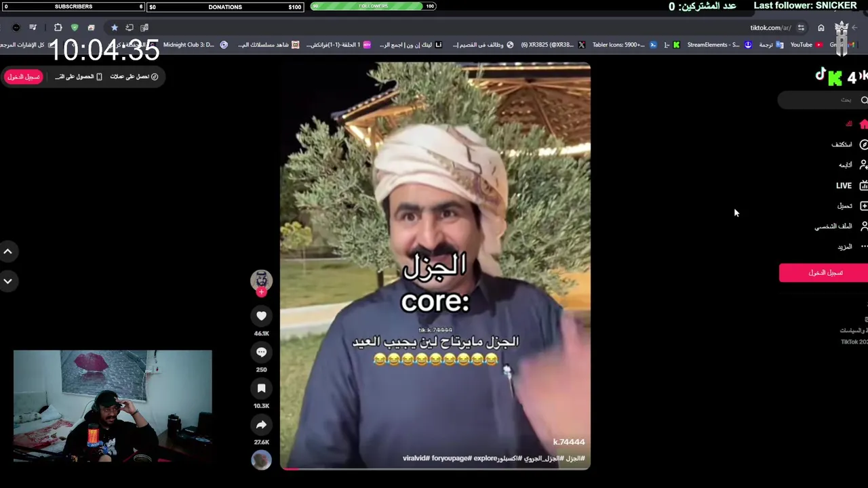This screenshot has width=868, height=488.
Task: Click the viralvid hashtag in caption
Action: pyautogui.click(x=416, y=458)
